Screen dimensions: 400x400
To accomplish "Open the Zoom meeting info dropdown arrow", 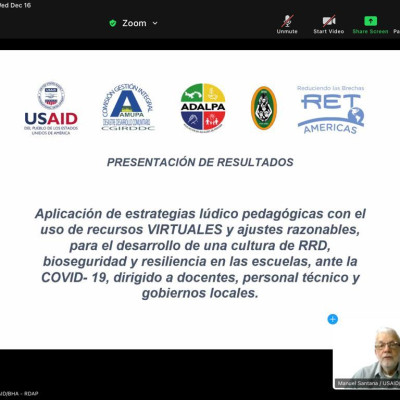I will coord(155,23).
